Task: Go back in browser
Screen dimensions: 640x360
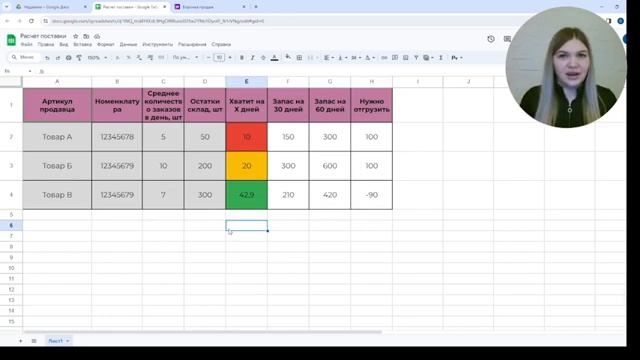Action: tap(7, 21)
